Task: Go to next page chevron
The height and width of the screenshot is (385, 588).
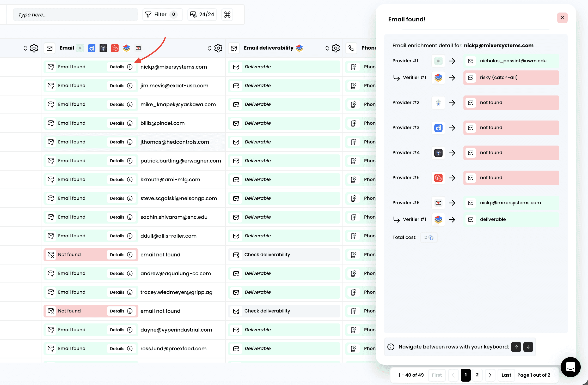Action: tap(490, 375)
